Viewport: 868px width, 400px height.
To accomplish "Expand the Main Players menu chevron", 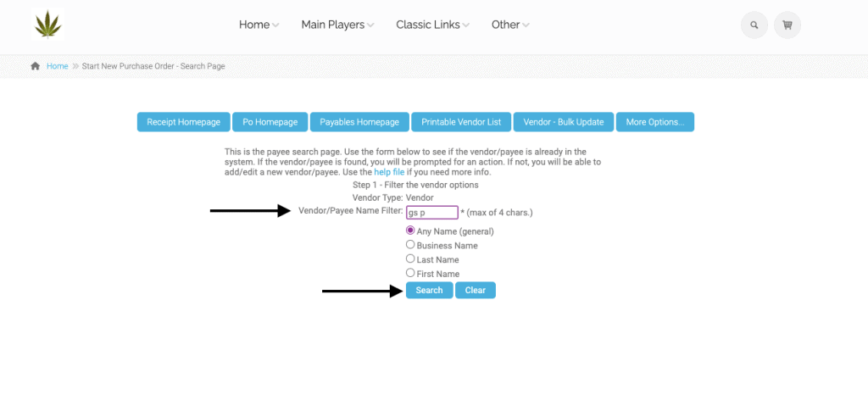I will 371,25.
